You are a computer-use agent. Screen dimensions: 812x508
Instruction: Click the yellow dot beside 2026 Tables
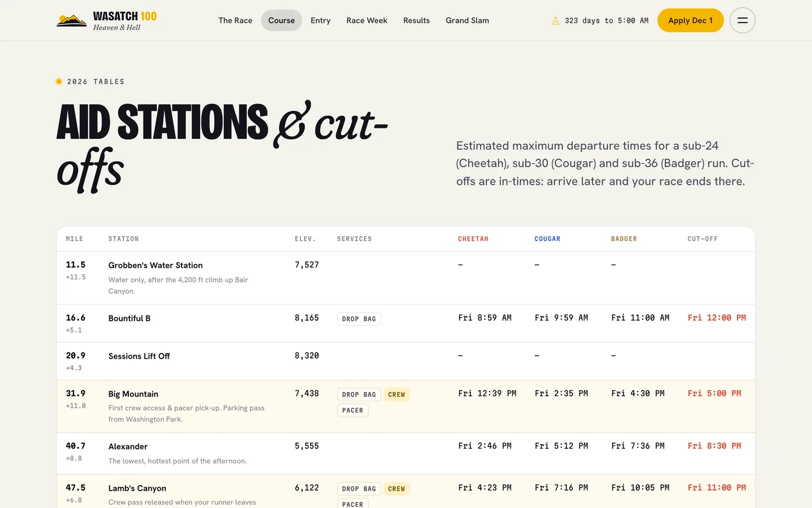point(59,81)
